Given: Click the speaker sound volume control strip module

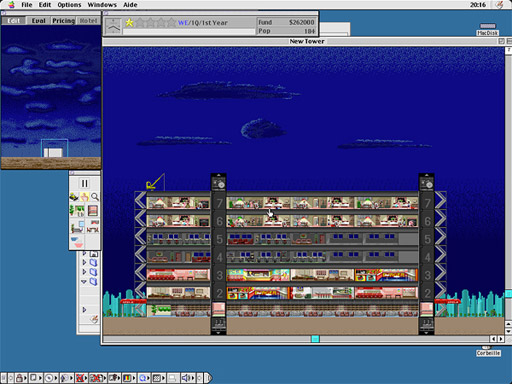Looking at the screenshot, I should coord(186,378).
